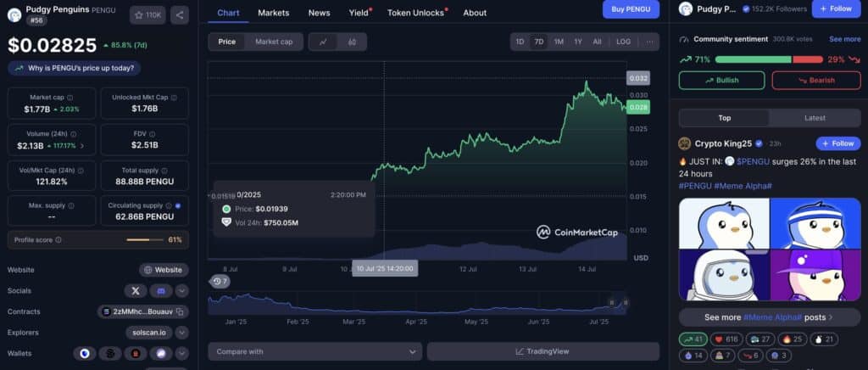Expand Volume (24h) details chevron

pyautogui.click(x=82, y=146)
